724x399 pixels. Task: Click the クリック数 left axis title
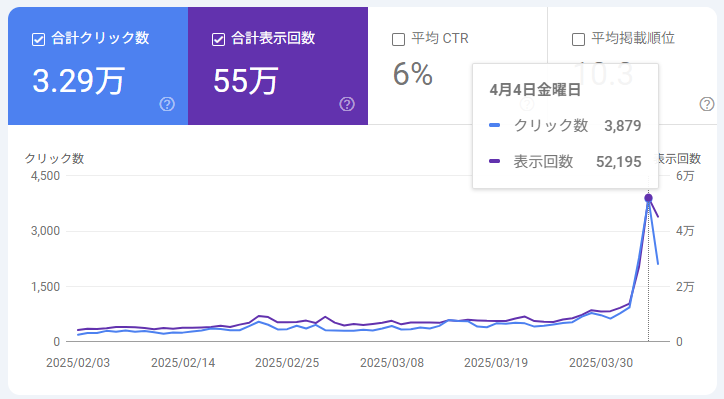[x=54, y=158]
